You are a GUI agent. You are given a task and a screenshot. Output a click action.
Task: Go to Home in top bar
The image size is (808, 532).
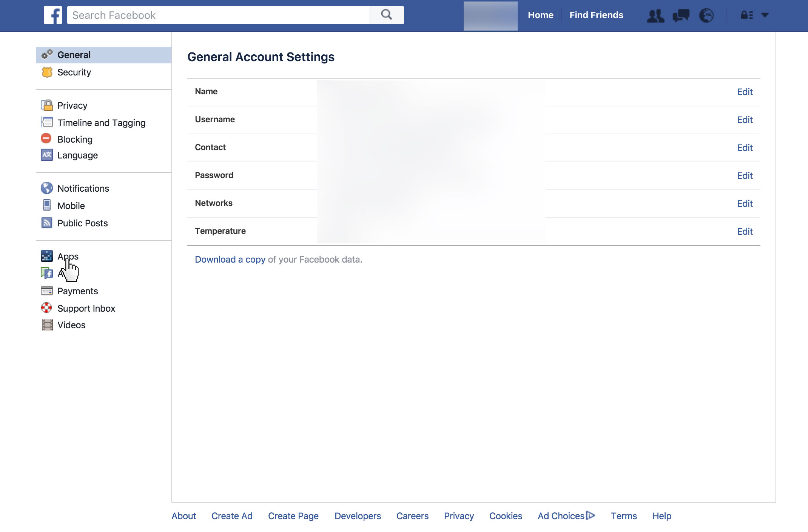(540, 15)
